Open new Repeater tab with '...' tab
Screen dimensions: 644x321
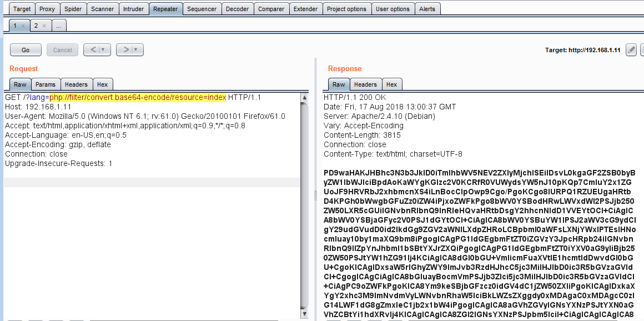point(59,26)
